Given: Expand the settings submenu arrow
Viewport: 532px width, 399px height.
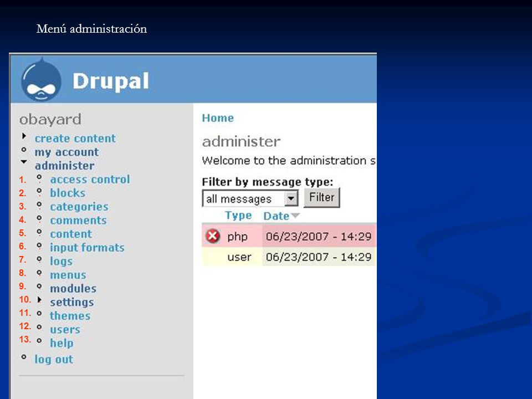Looking at the screenshot, I should 39,300.
